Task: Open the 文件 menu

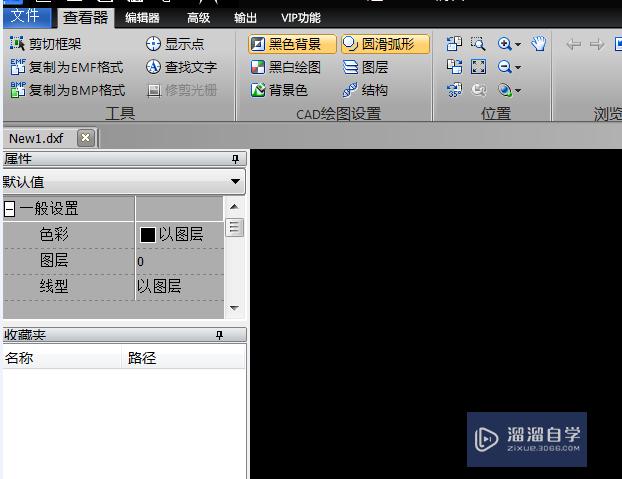Action: (26, 17)
